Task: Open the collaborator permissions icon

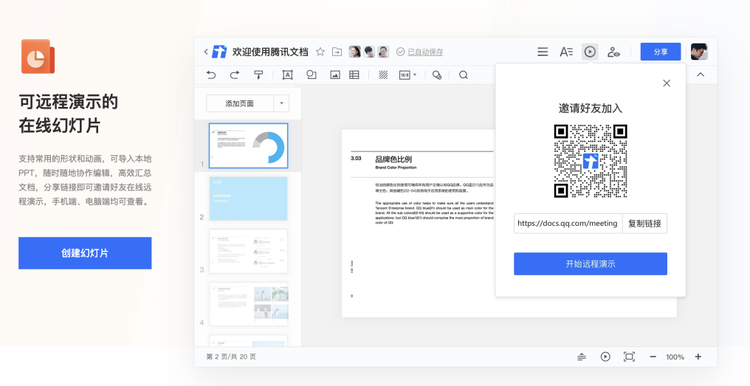Action: [614, 52]
